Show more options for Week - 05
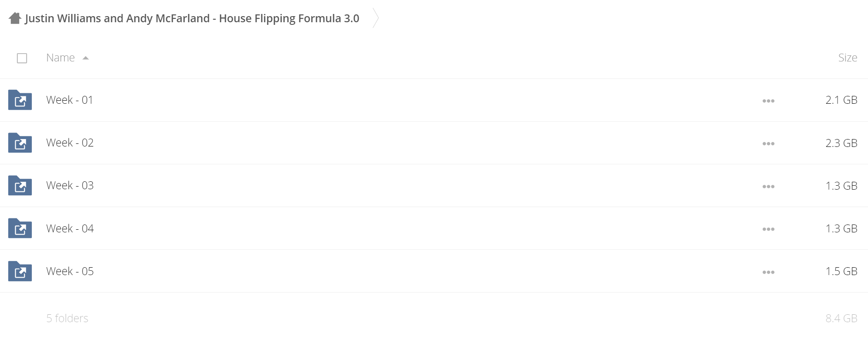 pyautogui.click(x=768, y=272)
